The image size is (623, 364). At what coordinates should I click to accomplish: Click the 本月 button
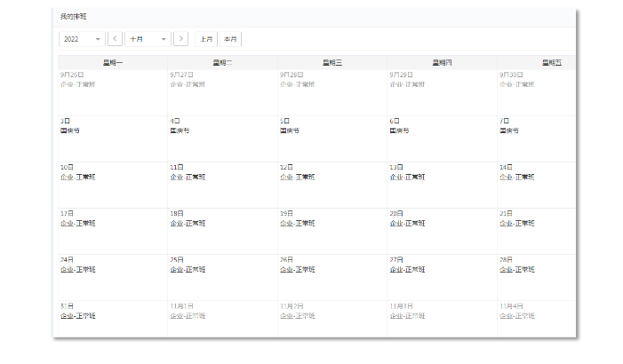[230, 39]
